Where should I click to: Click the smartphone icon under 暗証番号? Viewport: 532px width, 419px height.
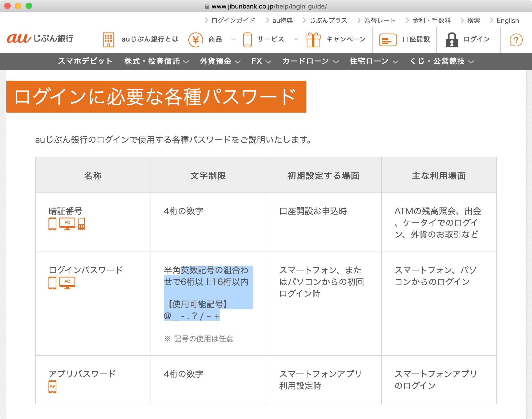click(x=52, y=224)
